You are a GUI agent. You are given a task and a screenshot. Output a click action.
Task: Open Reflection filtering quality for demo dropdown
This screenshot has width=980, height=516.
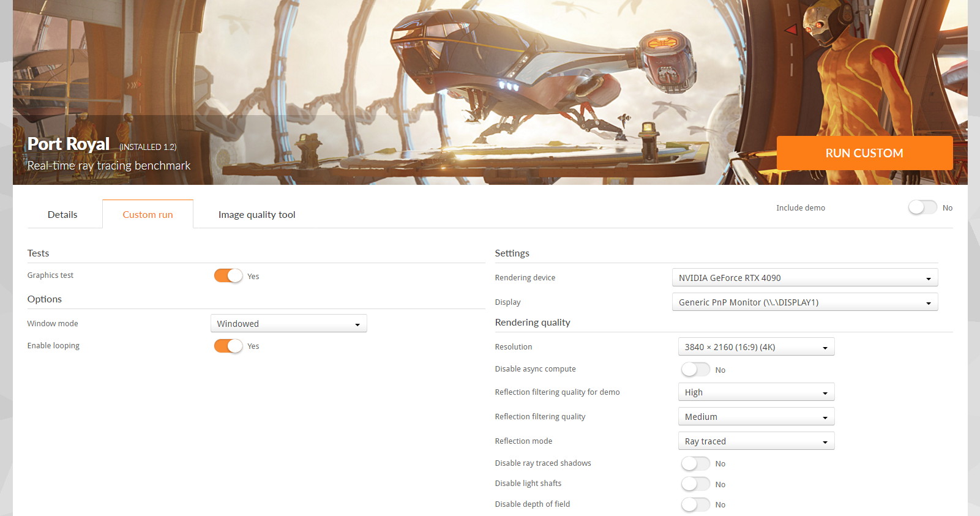click(756, 392)
